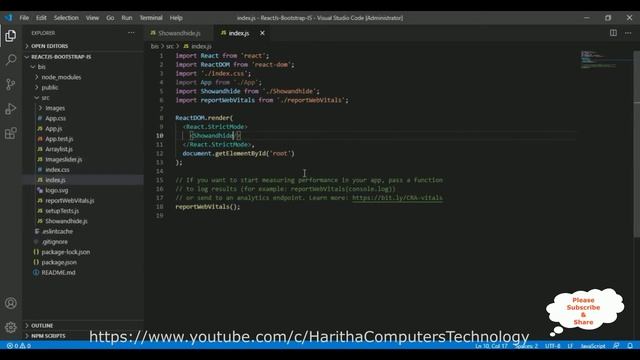Follow the bit.ly/CRA-vitals link in comment

pos(397,198)
